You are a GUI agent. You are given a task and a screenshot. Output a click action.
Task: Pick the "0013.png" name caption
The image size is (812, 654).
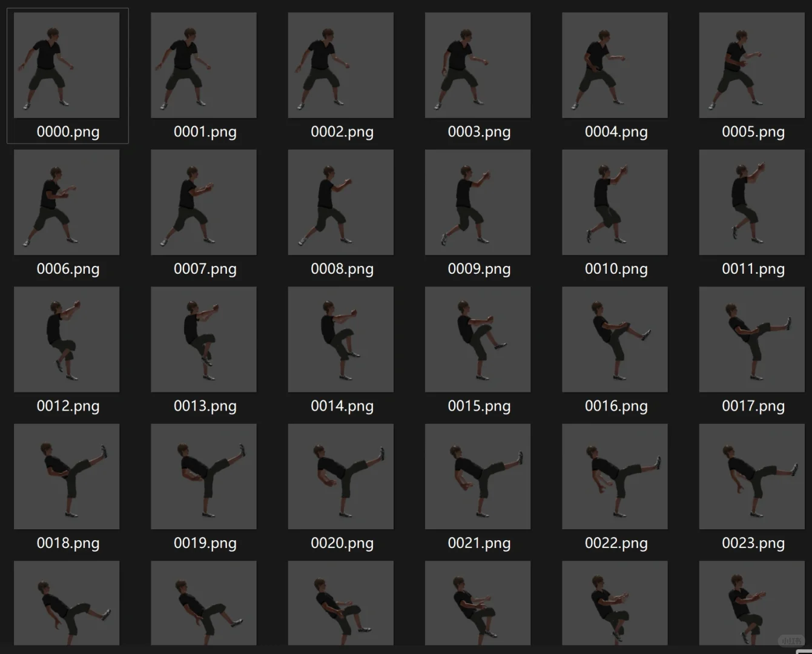(205, 406)
